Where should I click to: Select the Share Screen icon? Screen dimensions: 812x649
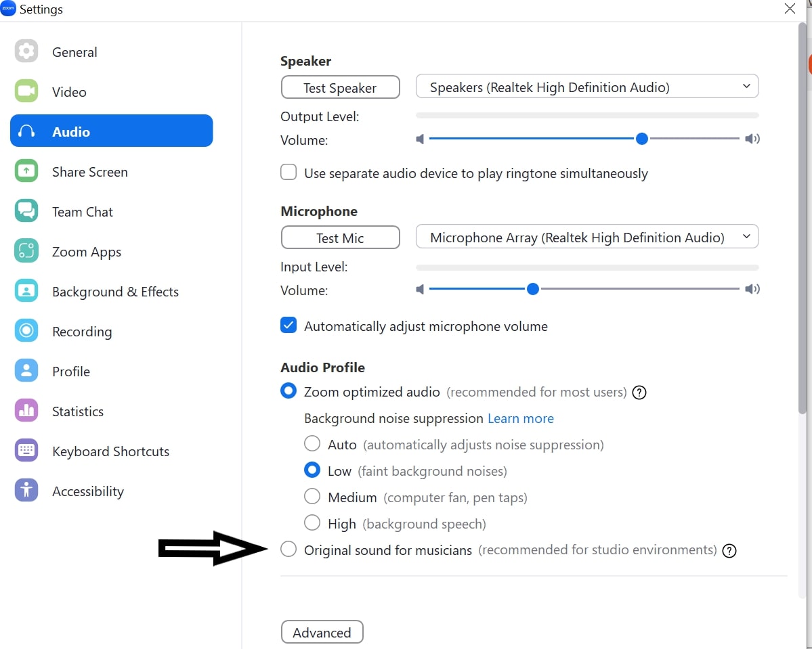26,171
